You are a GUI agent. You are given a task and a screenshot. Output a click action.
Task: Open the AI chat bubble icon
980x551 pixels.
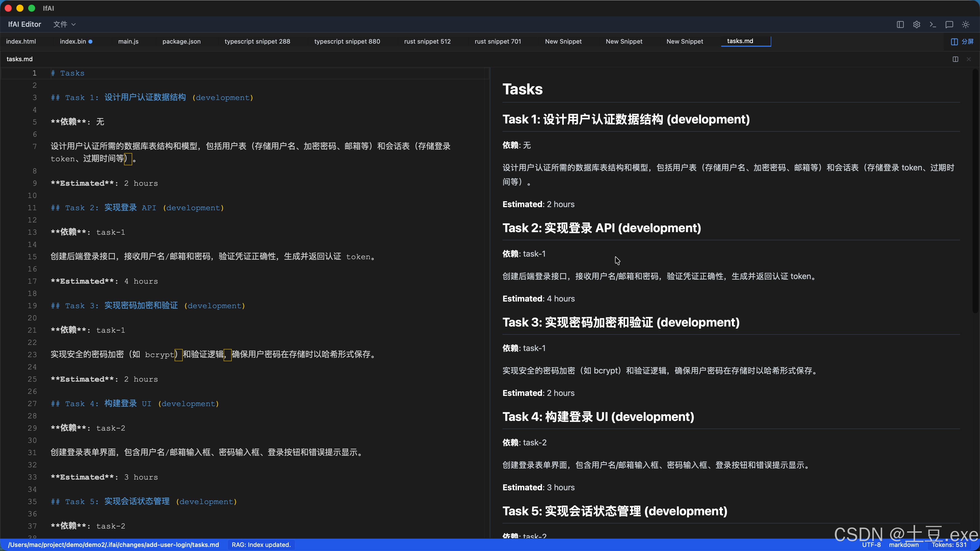pyautogui.click(x=949, y=24)
